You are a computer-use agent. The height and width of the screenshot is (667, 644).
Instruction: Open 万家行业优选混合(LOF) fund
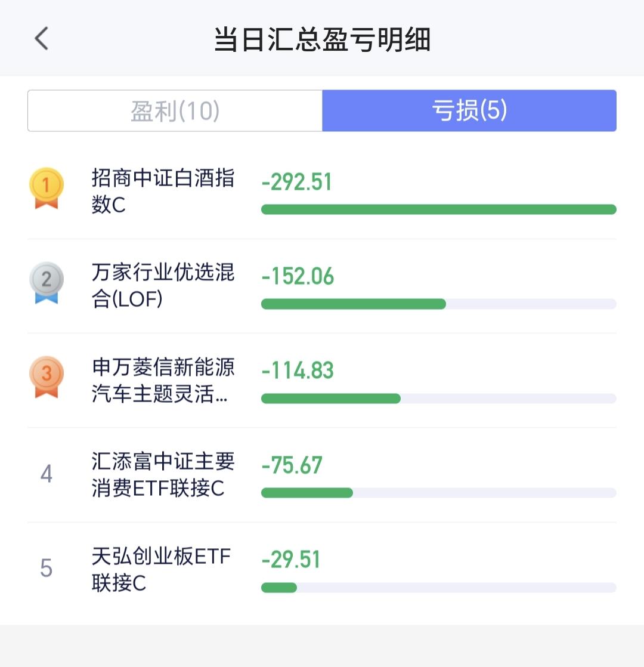click(163, 285)
